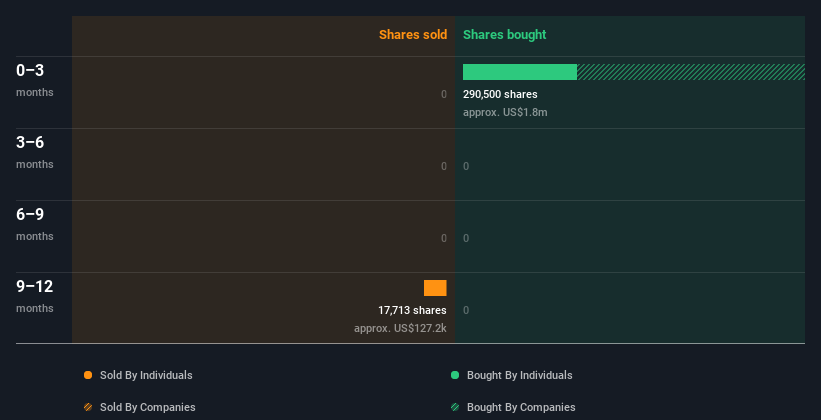Toggle the Sold By Companies legend label

[146, 407]
